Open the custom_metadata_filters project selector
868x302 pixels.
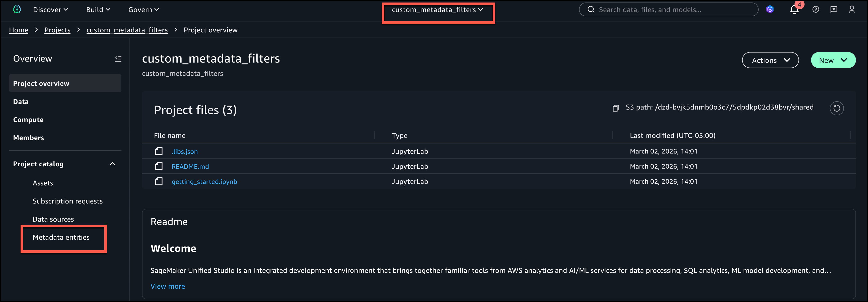point(437,10)
